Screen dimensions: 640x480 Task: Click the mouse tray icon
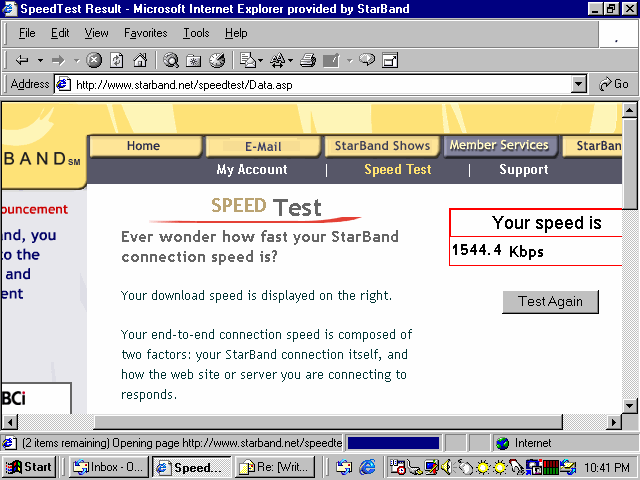464,467
